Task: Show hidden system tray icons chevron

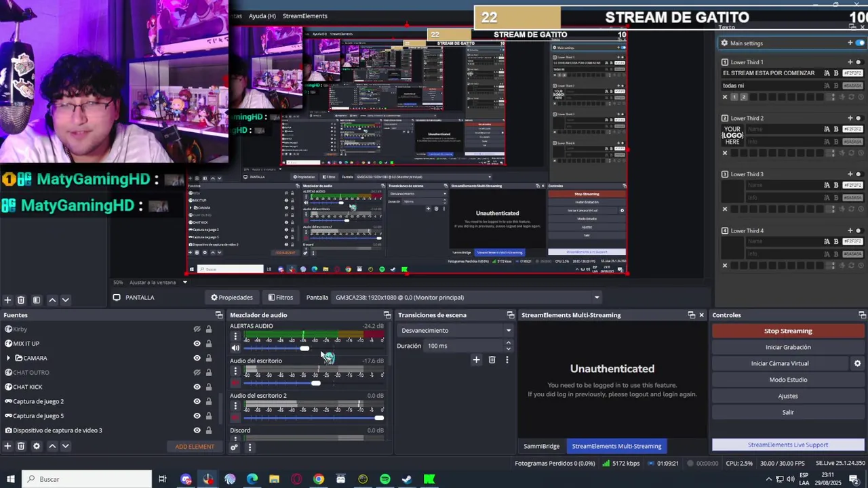Action: [x=768, y=479]
